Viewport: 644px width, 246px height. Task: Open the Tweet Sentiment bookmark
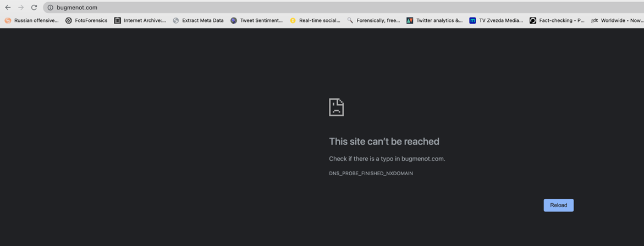click(x=257, y=20)
